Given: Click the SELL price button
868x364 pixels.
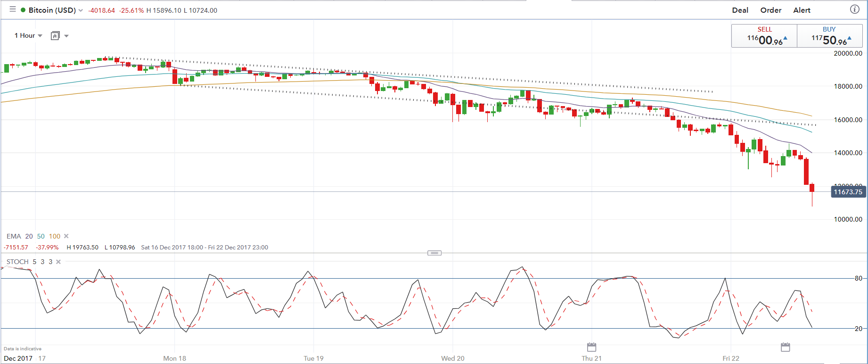Looking at the screenshot, I should [764, 36].
